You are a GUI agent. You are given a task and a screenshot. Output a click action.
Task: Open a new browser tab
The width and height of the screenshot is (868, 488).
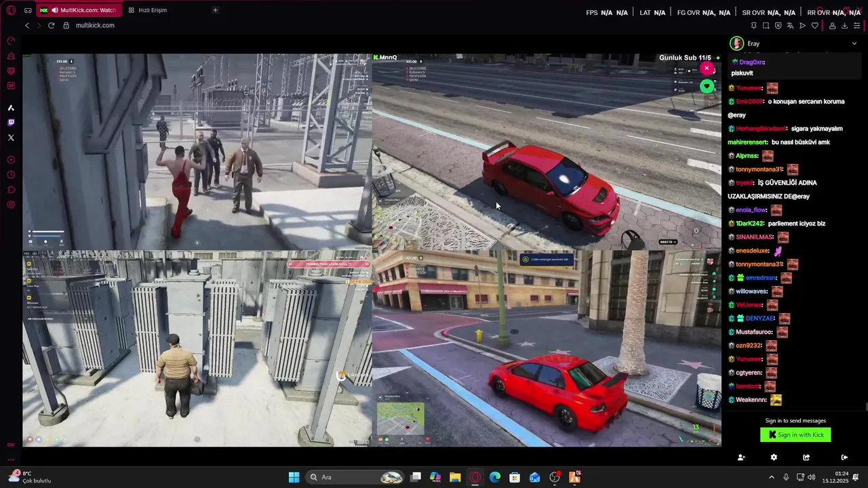(215, 10)
